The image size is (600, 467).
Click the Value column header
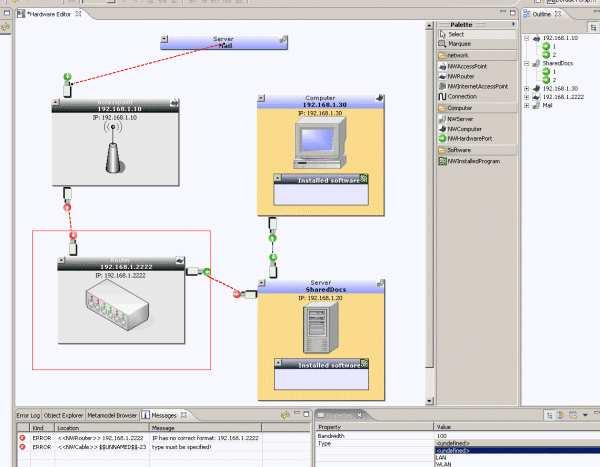pos(517,427)
